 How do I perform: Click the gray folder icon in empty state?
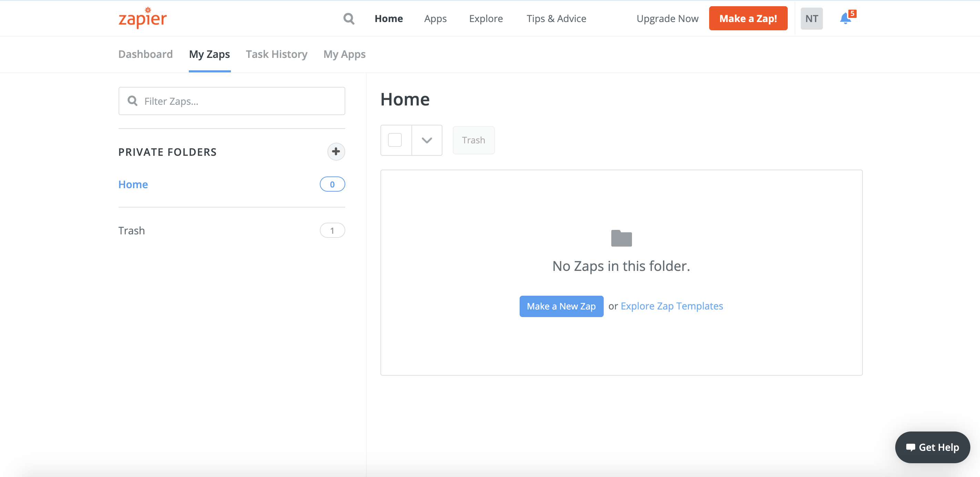coord(621,238)
